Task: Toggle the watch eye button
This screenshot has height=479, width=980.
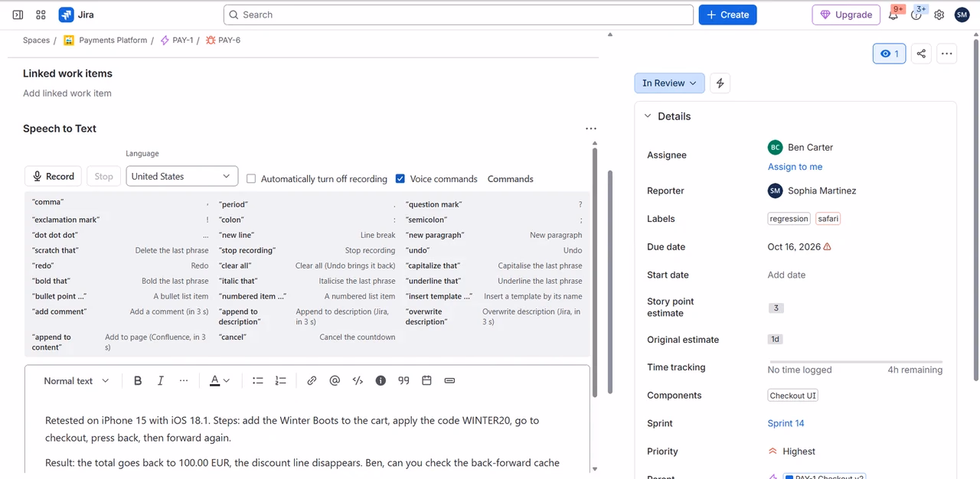Action: (889, 54)
